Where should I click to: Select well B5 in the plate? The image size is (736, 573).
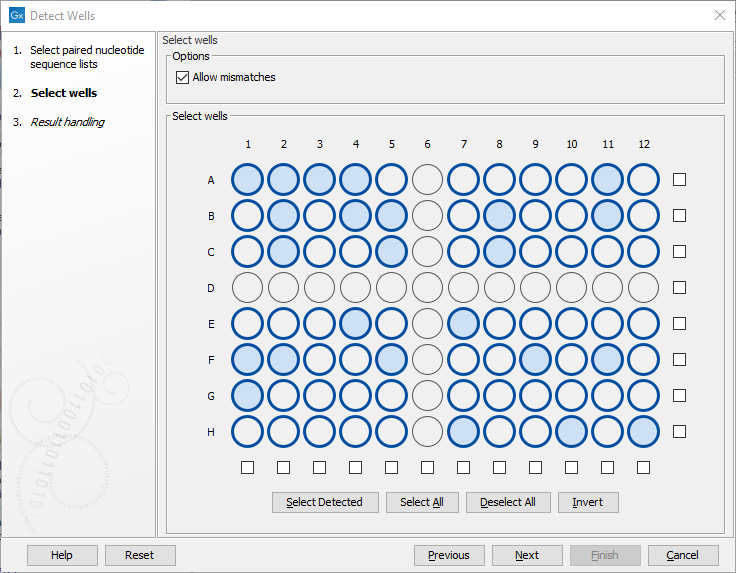[391, 216]
